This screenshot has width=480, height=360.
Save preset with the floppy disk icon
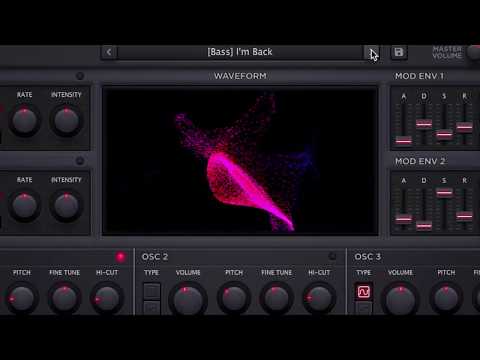[399, 52]
